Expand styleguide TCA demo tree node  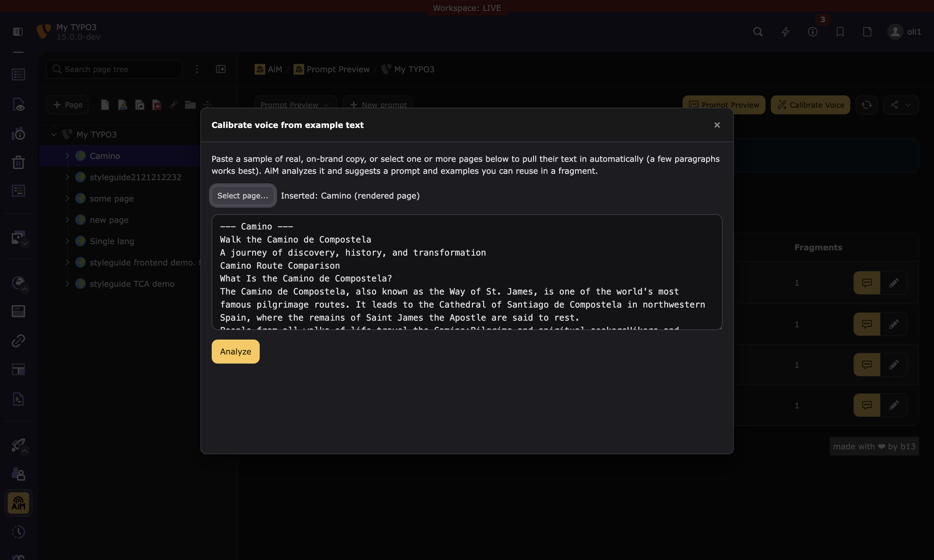pos(67,283)
